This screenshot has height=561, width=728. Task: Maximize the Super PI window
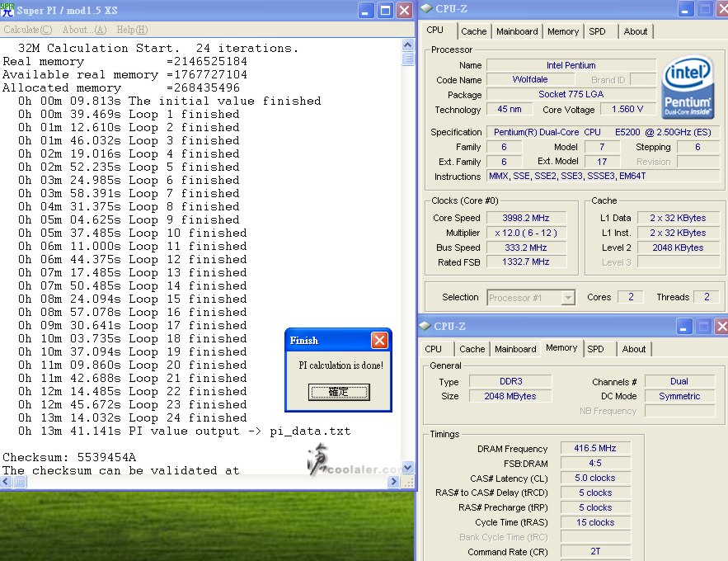coord(385,10)
